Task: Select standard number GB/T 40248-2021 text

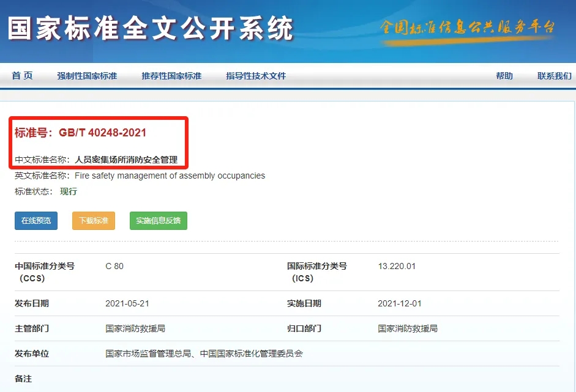Action: tap(102, 133)
